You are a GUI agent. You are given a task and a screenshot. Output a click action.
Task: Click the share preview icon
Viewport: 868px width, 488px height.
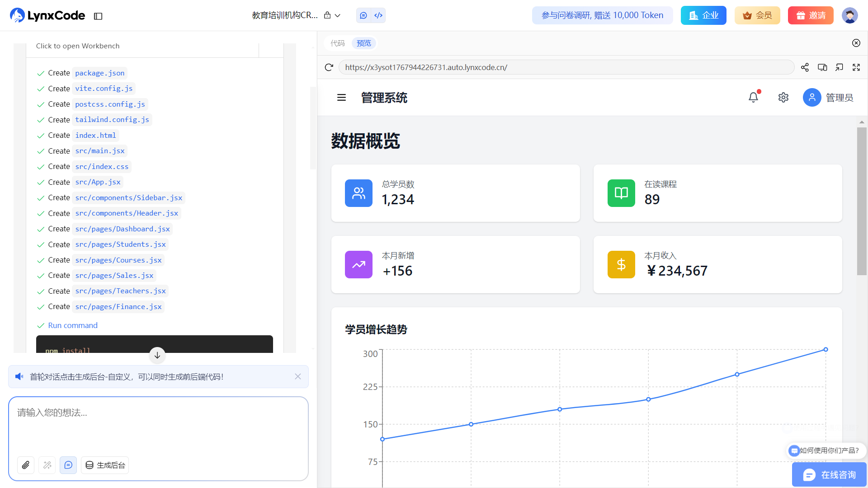(x=805, y=67)
